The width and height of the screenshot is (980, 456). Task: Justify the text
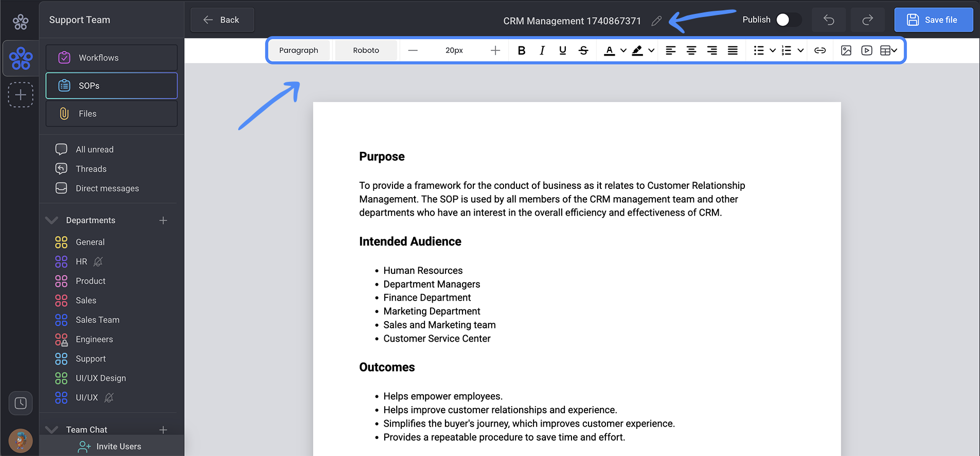coord(733,50)
